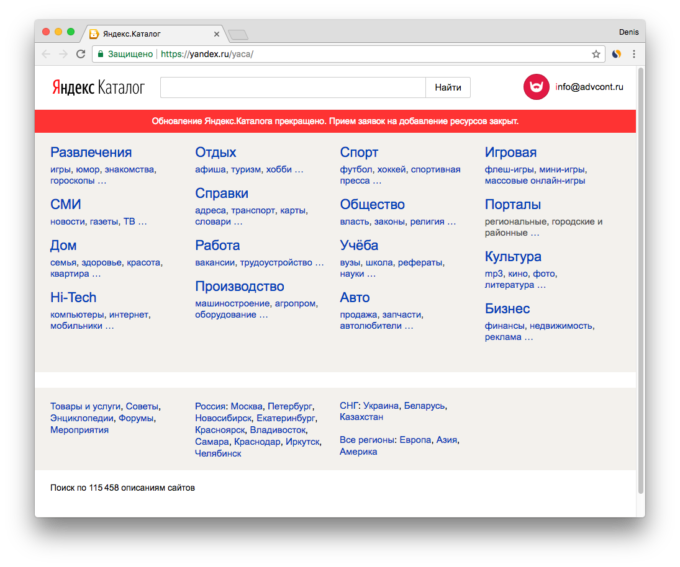The width and height of the screenshot is (680, 567).
Task: Open the Авто category
Action: click(x=355, y=297)
